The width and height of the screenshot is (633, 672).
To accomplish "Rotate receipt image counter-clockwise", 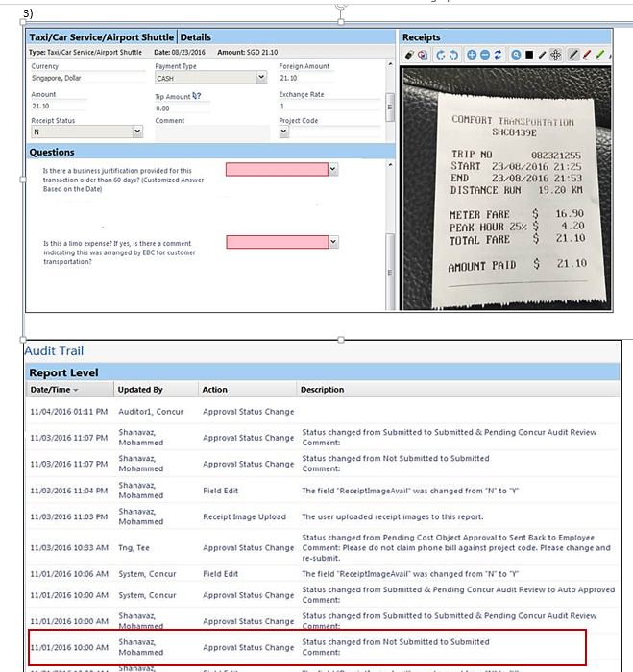I will (440, 56).
